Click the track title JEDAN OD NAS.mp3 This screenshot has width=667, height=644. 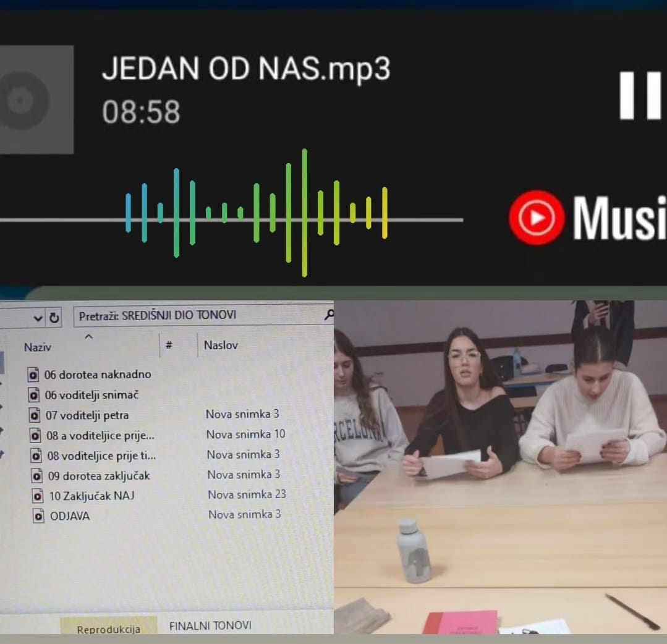click(x=246, y=68)
